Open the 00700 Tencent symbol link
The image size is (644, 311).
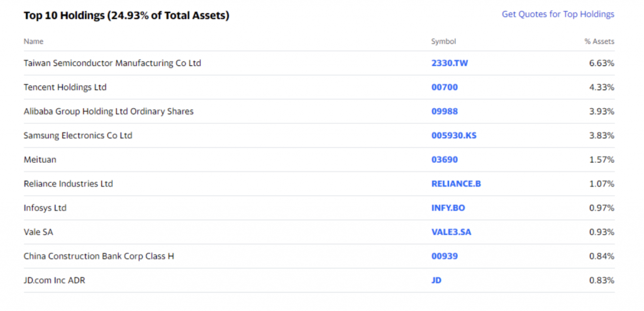click(445, 87)
